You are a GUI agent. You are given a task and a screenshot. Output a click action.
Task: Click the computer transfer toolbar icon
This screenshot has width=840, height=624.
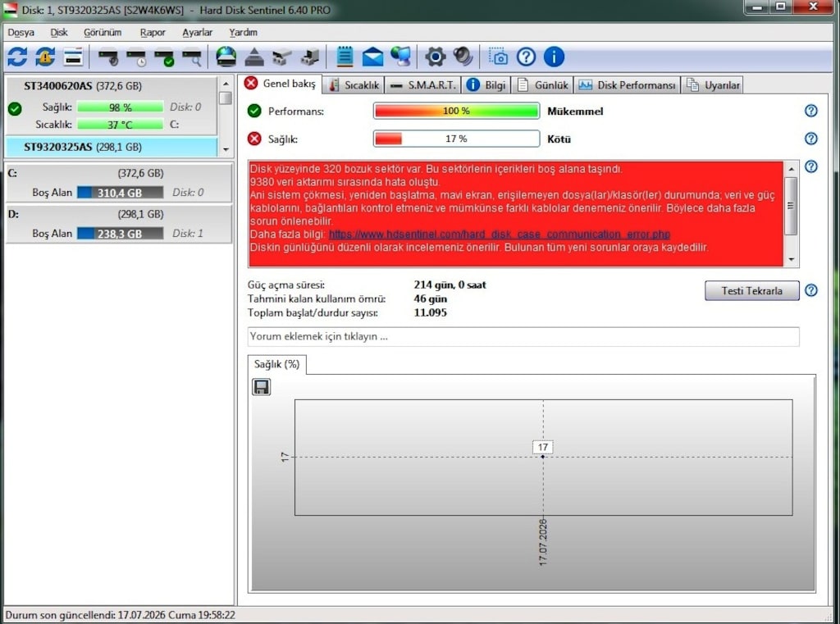pos(310,57)
